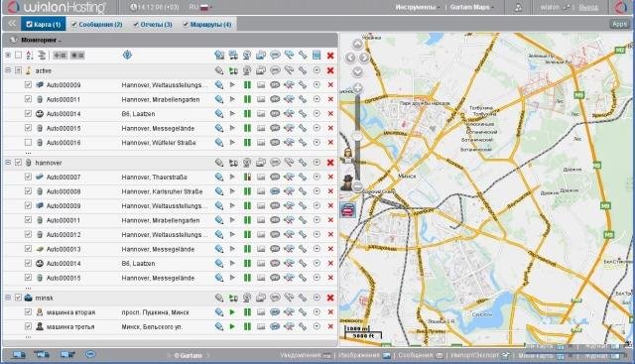Click tree grouping icon next to sort icon
The width and height of the screenshot is (635, 364).
click(x=42, y=56)
